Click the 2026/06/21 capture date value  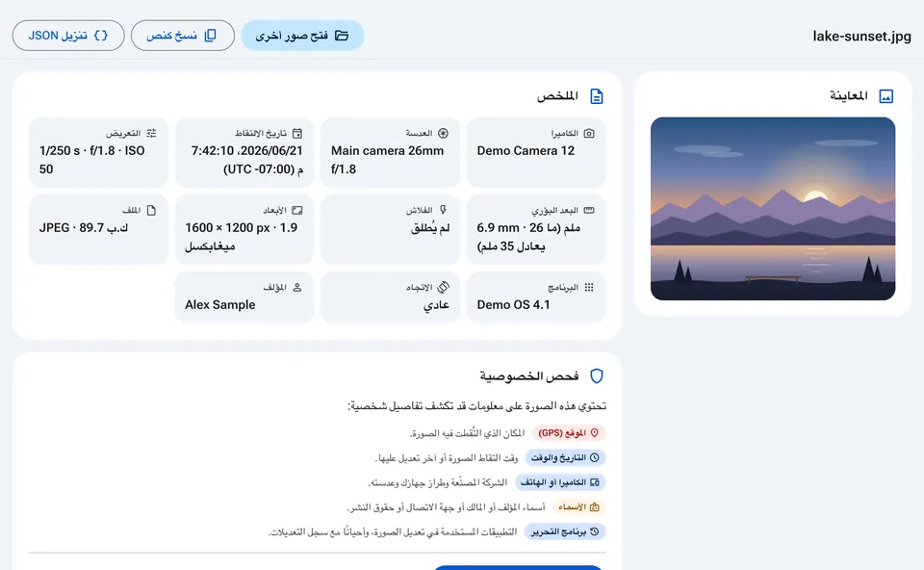(x=246, y=160)
